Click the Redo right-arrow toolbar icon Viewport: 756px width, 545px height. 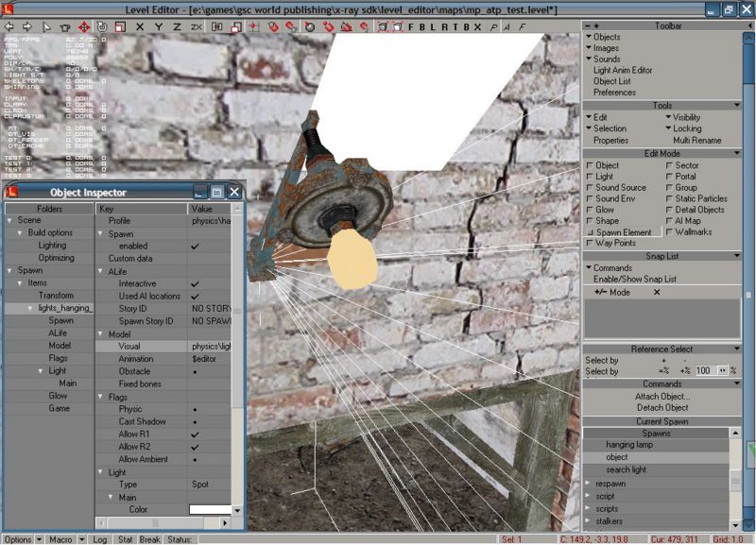pyautogui.click(x=27, y=26)
